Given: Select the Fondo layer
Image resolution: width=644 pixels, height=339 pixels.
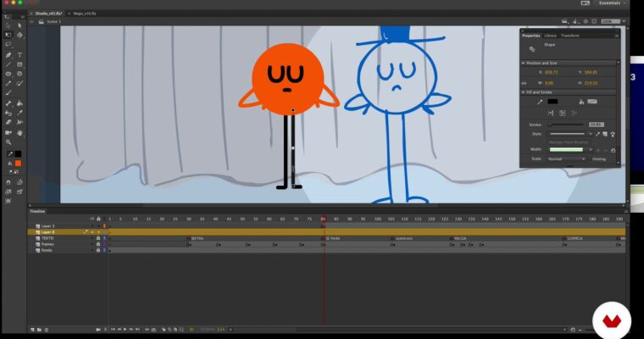Looking at the screenshot, I should point(47,250).
